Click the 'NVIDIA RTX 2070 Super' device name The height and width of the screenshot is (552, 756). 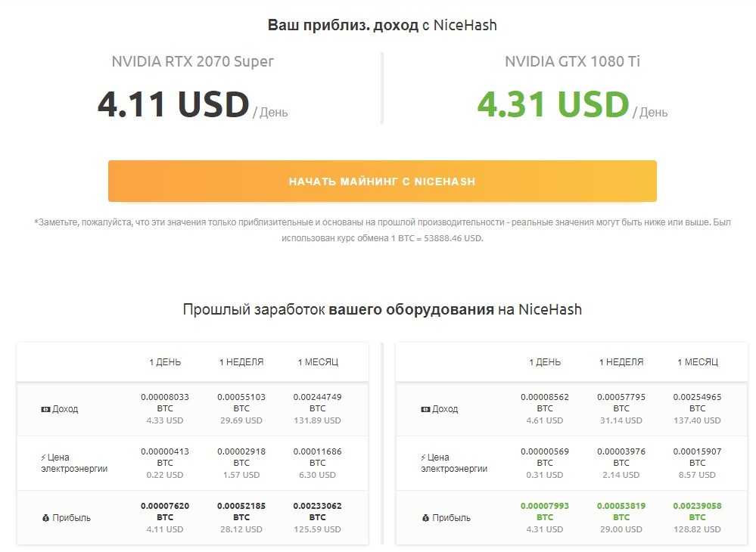coord(192,62)
